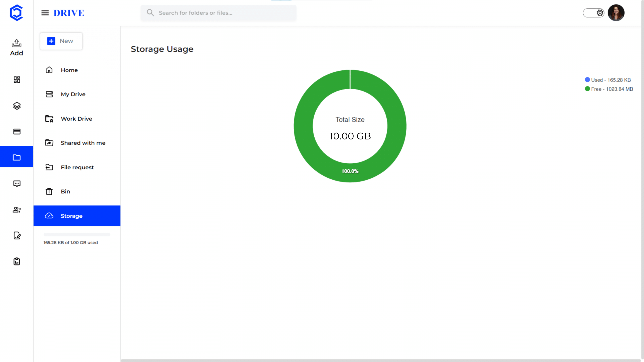644x362 pixels.
Task: Click the hexagon app logo
Action: coord(16,13)
